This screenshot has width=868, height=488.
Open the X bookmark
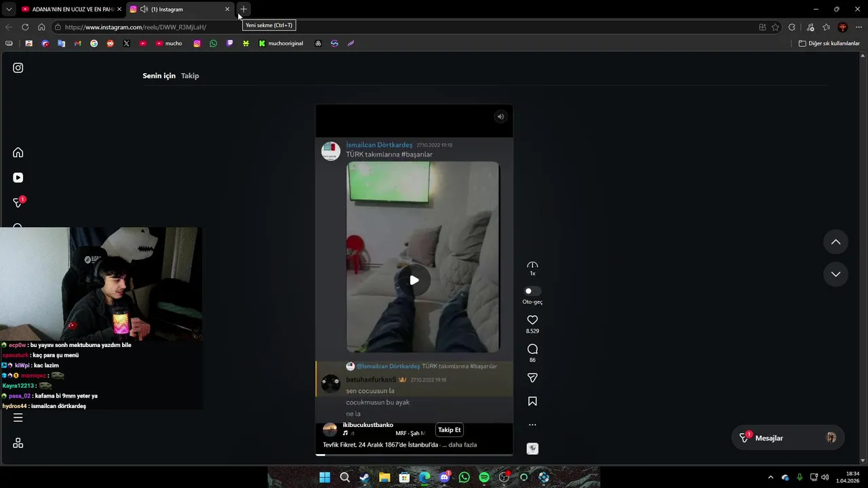coord(126,43)
